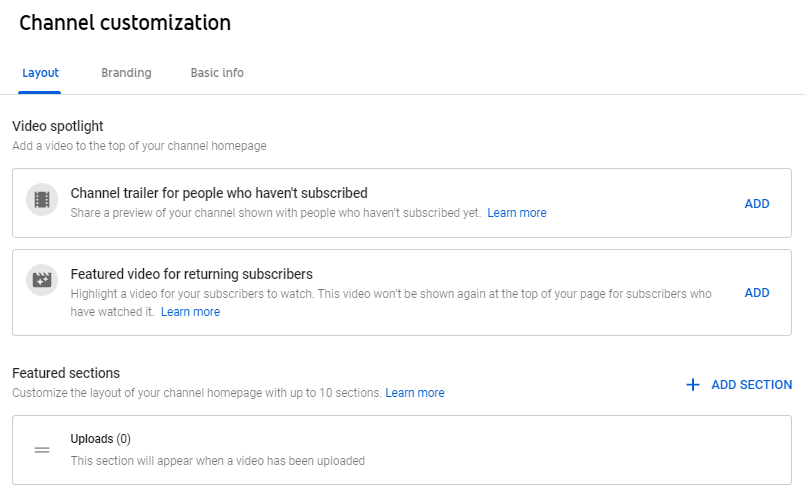Select the Uploads (0) section title
The height and width of the screenshot is (488, 805).
(101, 439)
